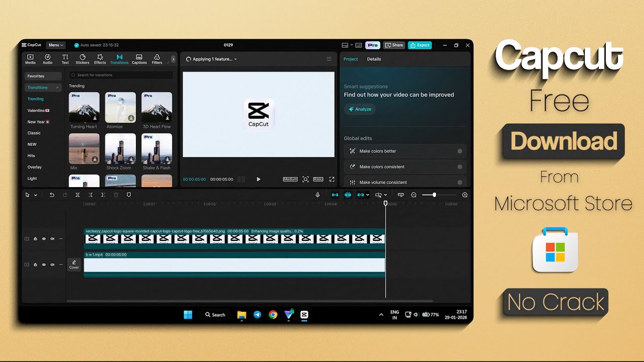Viewport: 644px width, 362px height.
Task: Download the Mix transition
Action: point(95,159)
